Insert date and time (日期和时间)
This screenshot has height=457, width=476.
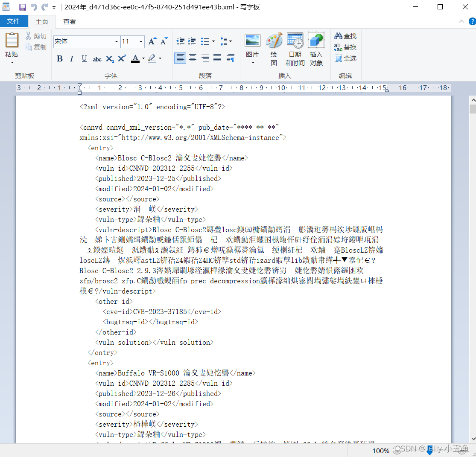[295, 49]
